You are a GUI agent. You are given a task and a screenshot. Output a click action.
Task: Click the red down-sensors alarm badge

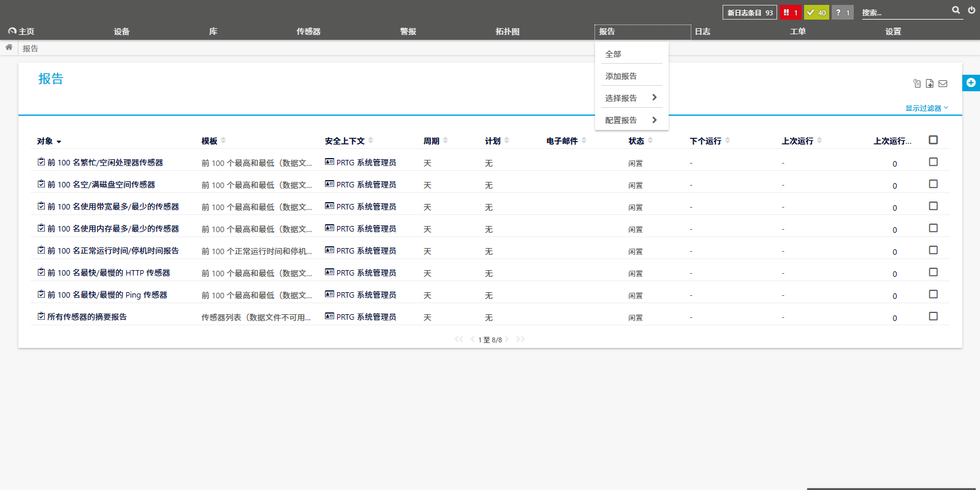tap(790, 12)
